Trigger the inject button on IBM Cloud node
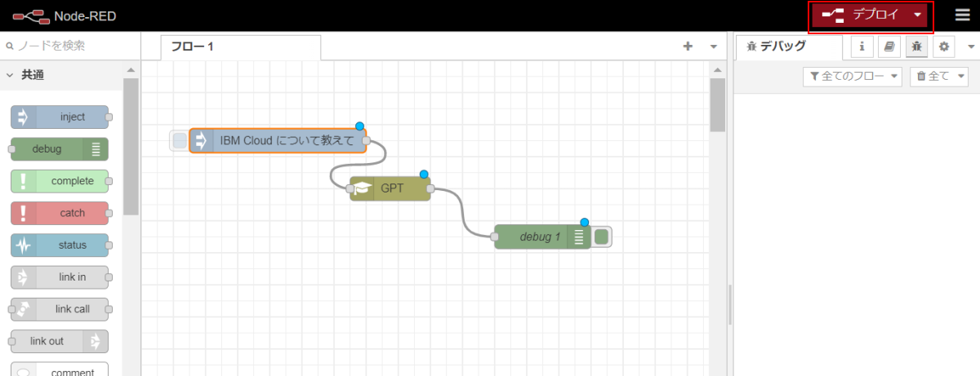980x376 pixels. (180, 140)
